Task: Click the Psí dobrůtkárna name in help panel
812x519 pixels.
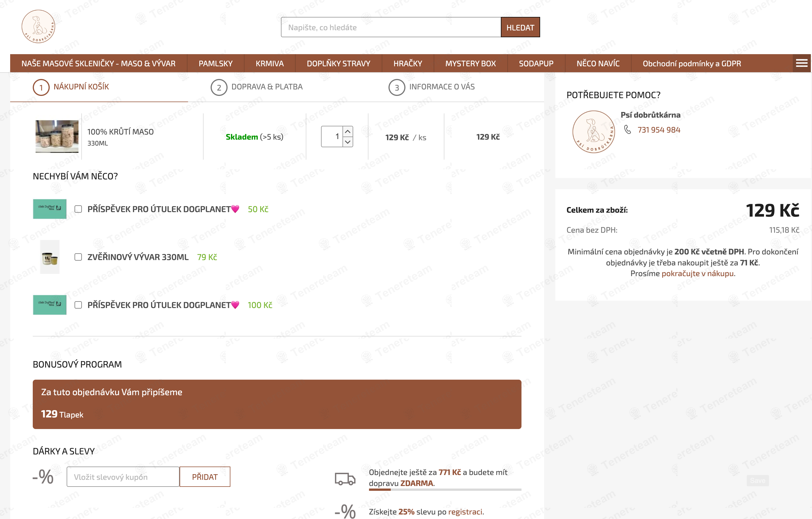Action: 651,115
